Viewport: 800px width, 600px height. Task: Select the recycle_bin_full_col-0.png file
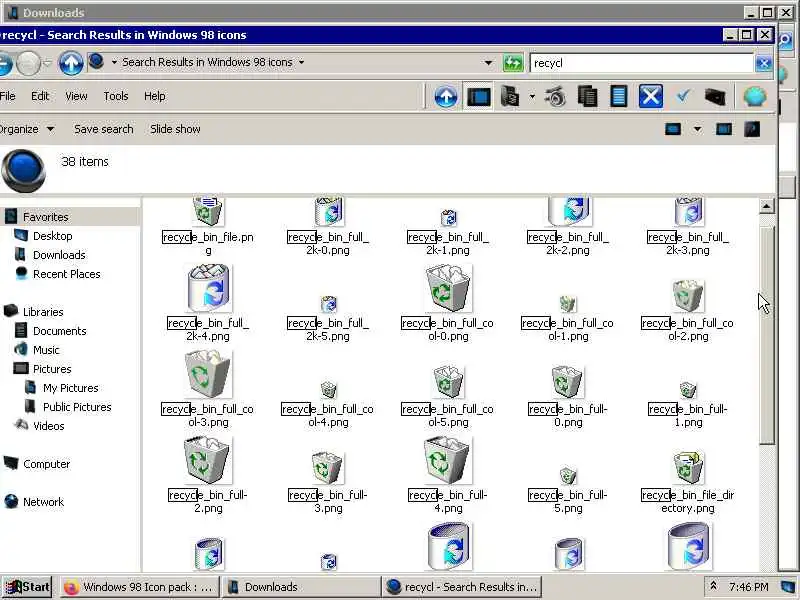(448, 304)
